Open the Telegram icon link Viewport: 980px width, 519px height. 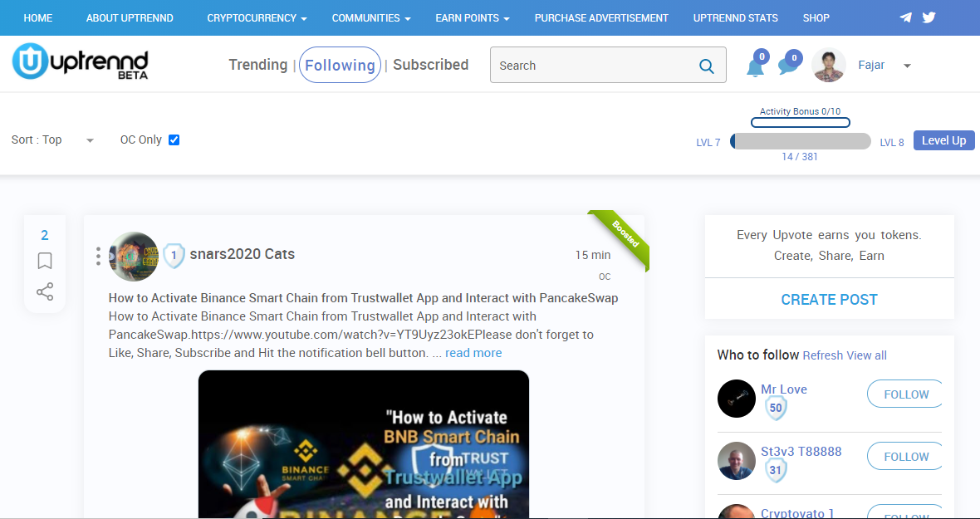click(905, 17)
